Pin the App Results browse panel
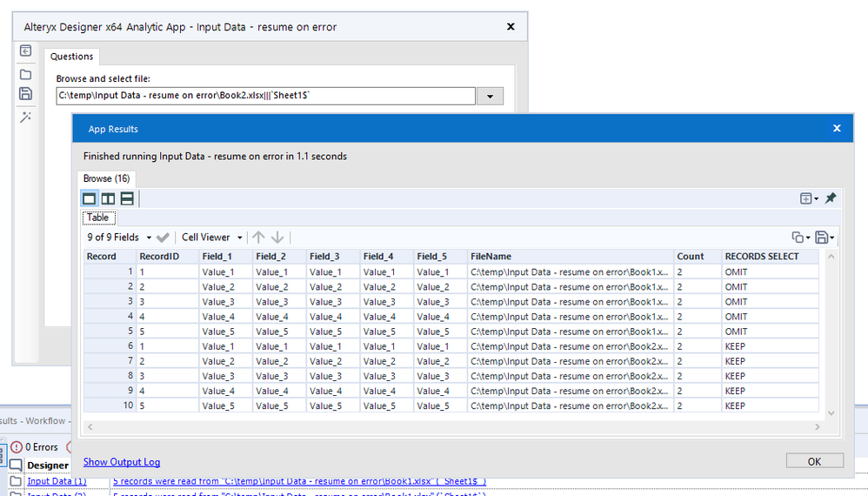The width and height of the screenshot is (868, 496). click(x=831, y=198)
